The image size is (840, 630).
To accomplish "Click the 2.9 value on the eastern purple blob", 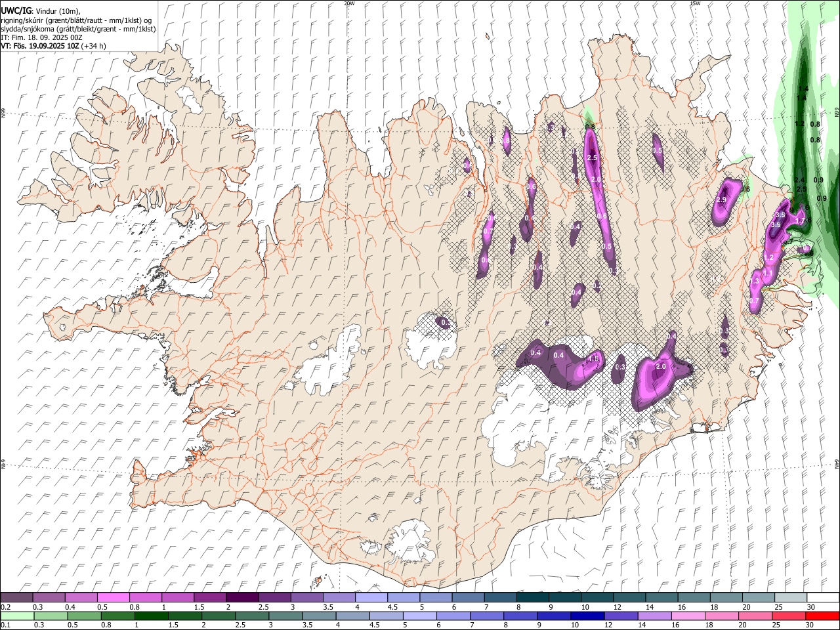I will pyautogui.click(x=722, y=200).
